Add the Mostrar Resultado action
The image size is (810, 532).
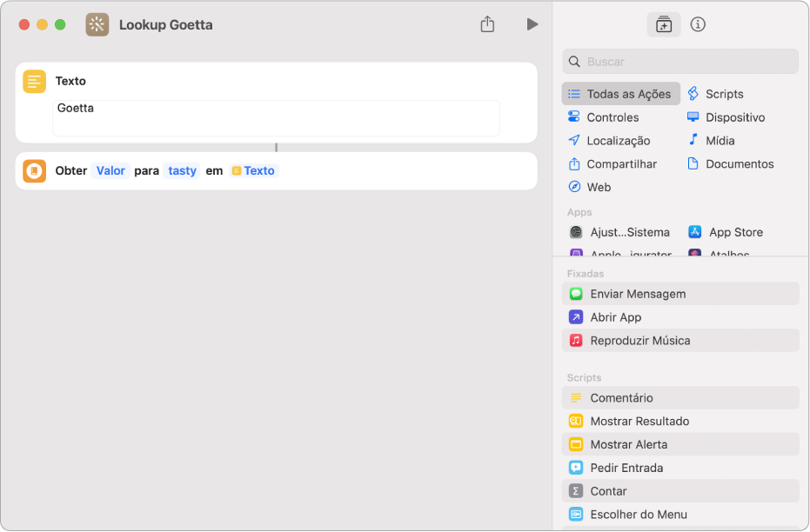click(x=679, y=421)
